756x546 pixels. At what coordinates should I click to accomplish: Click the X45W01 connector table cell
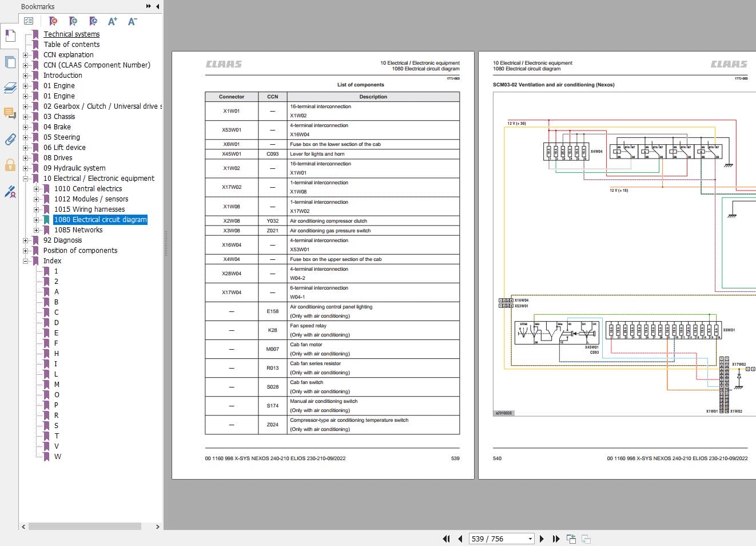tap(232, 154)
